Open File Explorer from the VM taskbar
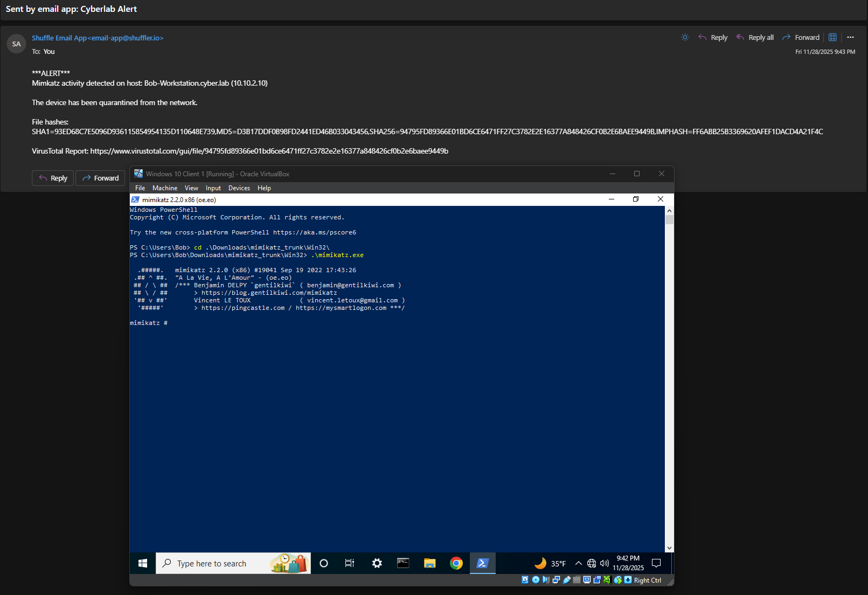Screen dimensions: 868x595 [x=429, y=563]
